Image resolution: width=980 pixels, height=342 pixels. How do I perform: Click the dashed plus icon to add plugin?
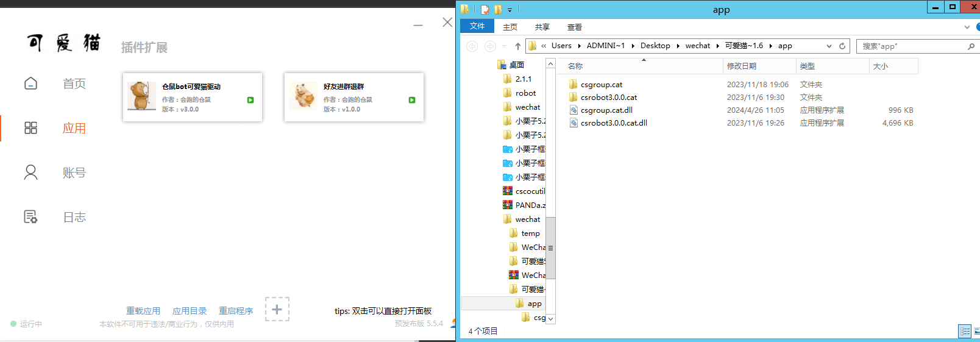(x=277, y=310)
